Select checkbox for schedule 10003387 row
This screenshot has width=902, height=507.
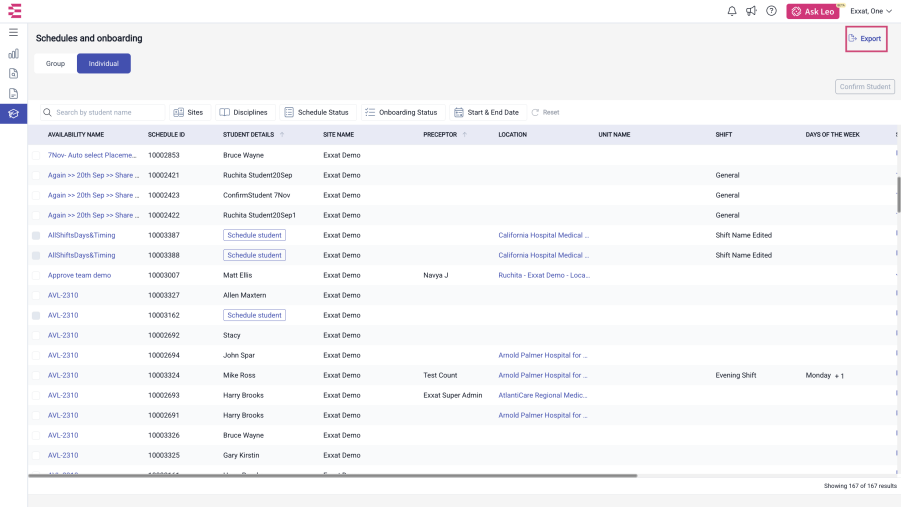point(36,235)
